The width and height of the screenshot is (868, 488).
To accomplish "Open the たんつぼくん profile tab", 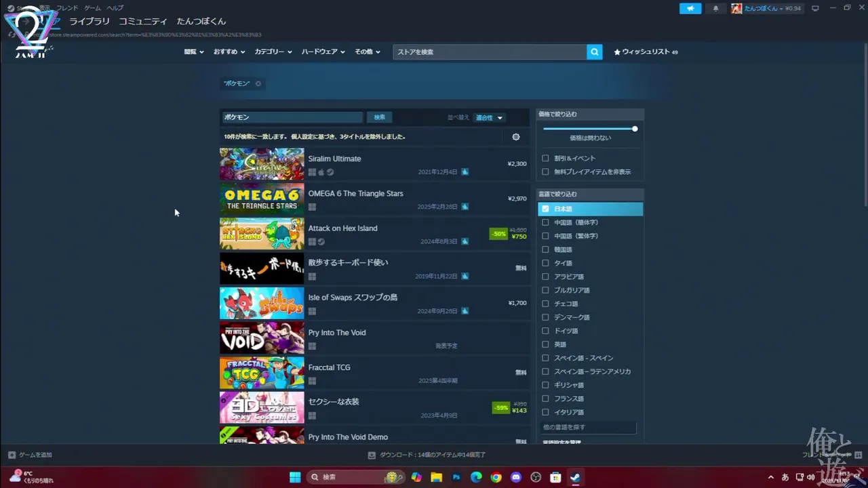I will tap(201, 22).
